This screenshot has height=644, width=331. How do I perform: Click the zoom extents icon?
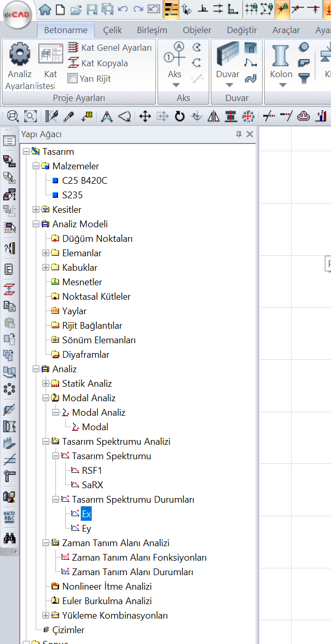point(31,116)
